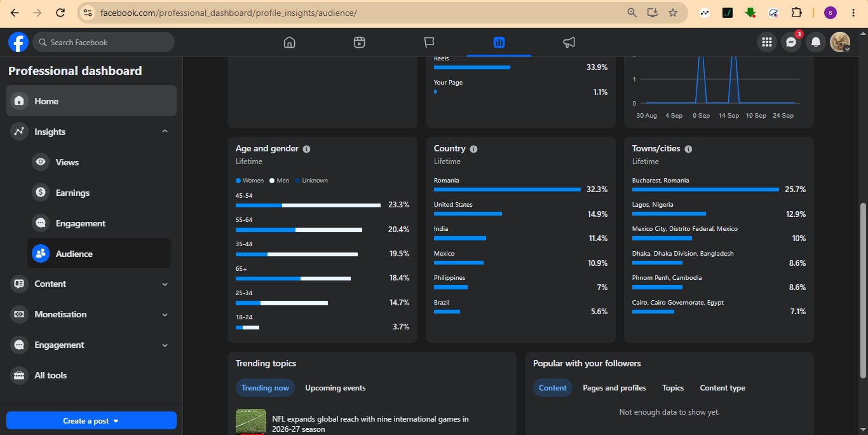868x435 pixels.
Task: Open the browser zoom magnifier icon
Action: [632, 13]
